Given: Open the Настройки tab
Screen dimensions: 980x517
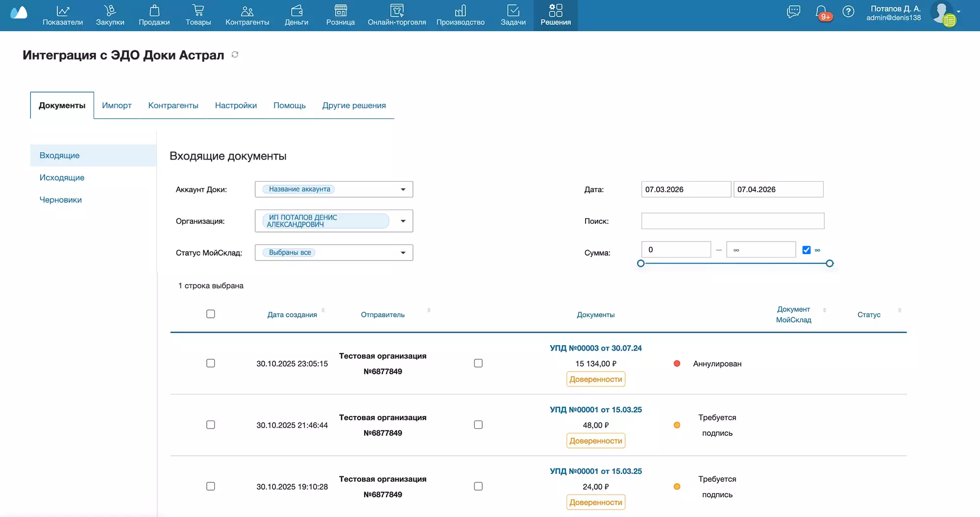Looking at the screenshot, I should point(236,105).
